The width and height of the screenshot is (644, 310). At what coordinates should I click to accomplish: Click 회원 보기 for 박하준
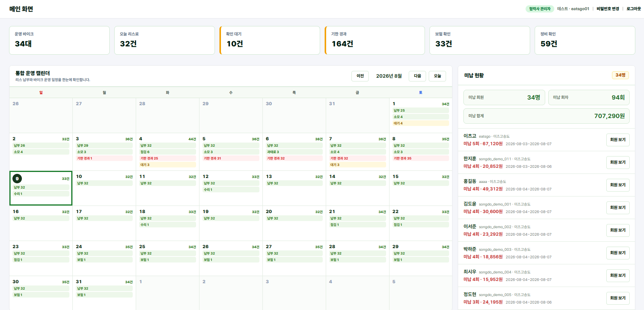coord(618,253)
